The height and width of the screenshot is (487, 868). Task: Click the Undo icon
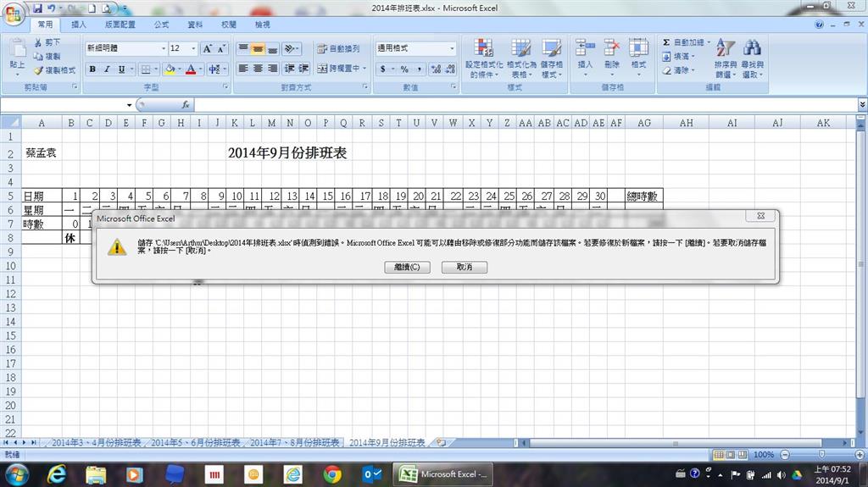pos(51,8)
